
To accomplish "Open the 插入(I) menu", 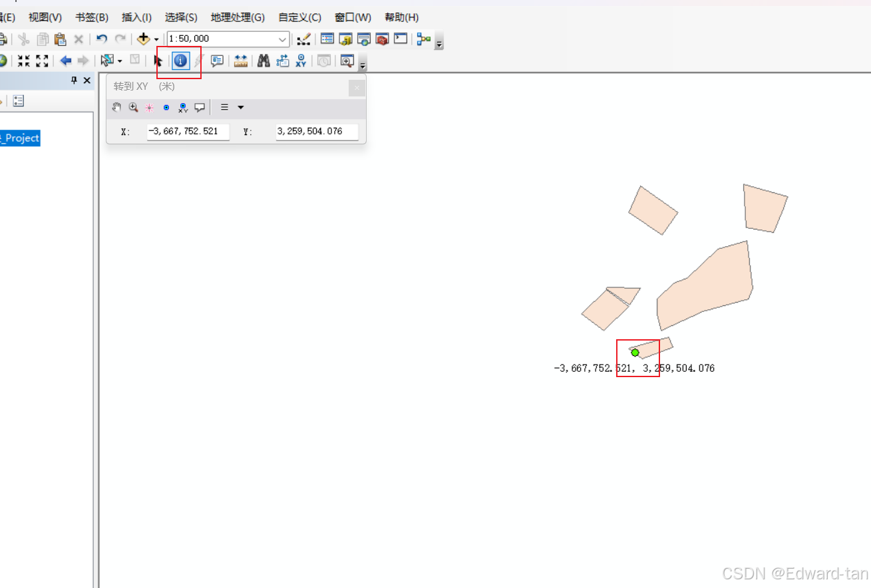I will pos(136,17).
